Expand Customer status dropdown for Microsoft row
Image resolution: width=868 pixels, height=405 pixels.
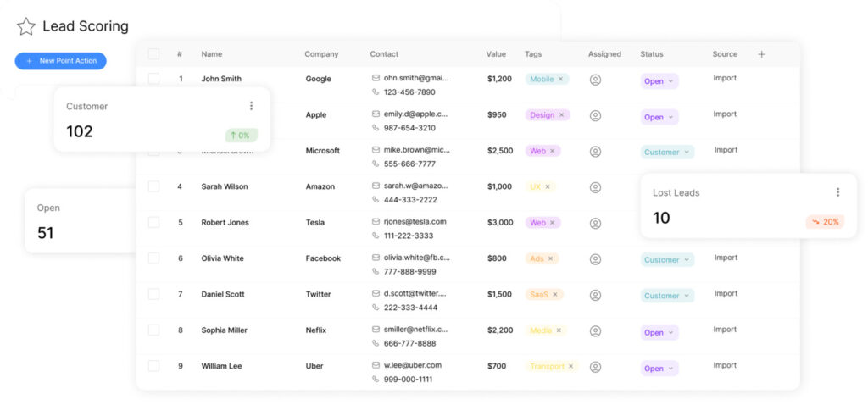tap(666, 153)
